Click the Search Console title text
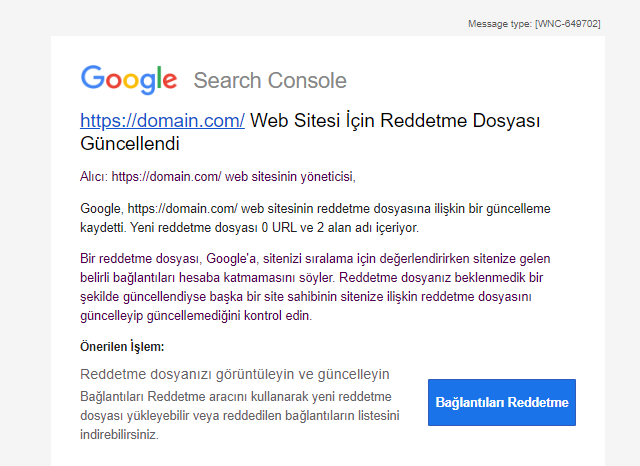Image resolution: width=640 pixels, height=466 pixels. [x=270, y=80]
